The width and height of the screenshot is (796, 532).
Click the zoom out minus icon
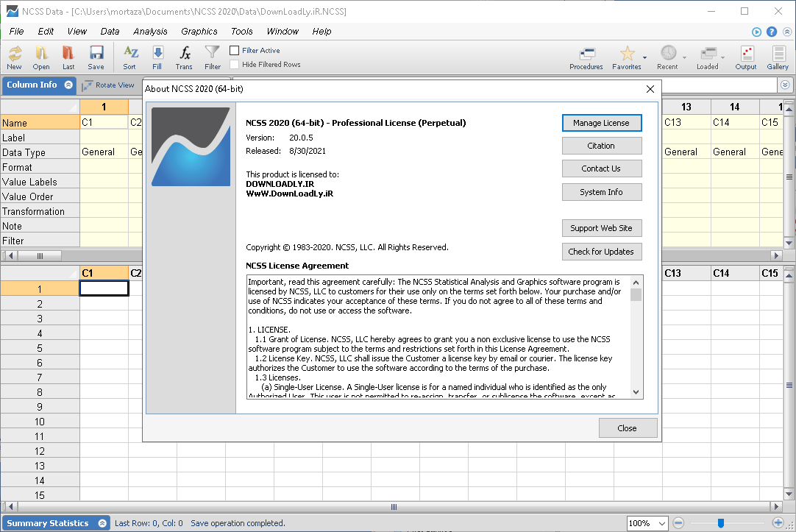678,522
